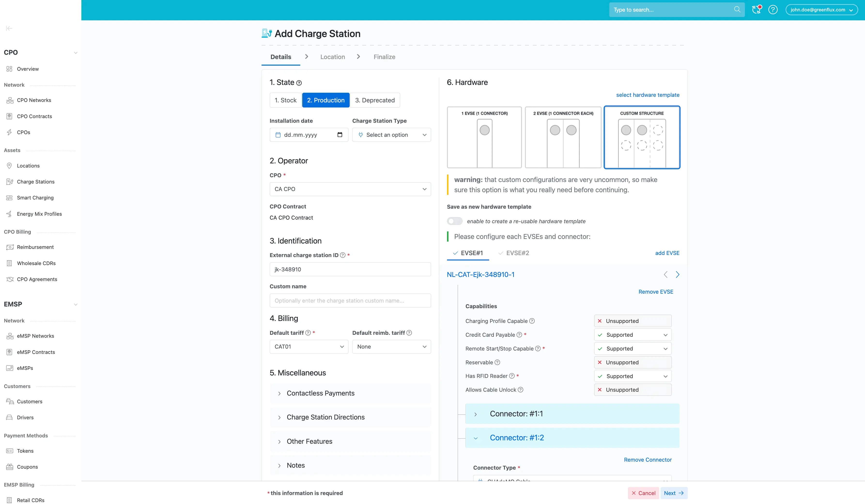Expand Contactless Payments section

click(350, 394)
